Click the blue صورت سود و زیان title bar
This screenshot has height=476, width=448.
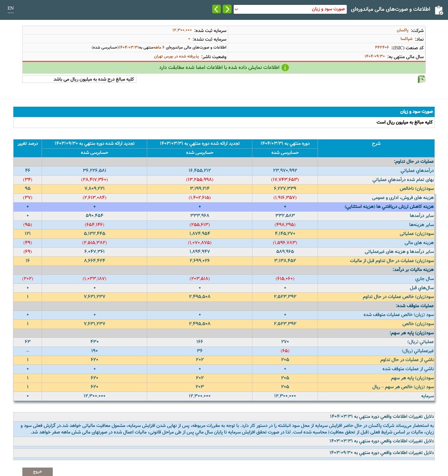(x=224, y=112)
